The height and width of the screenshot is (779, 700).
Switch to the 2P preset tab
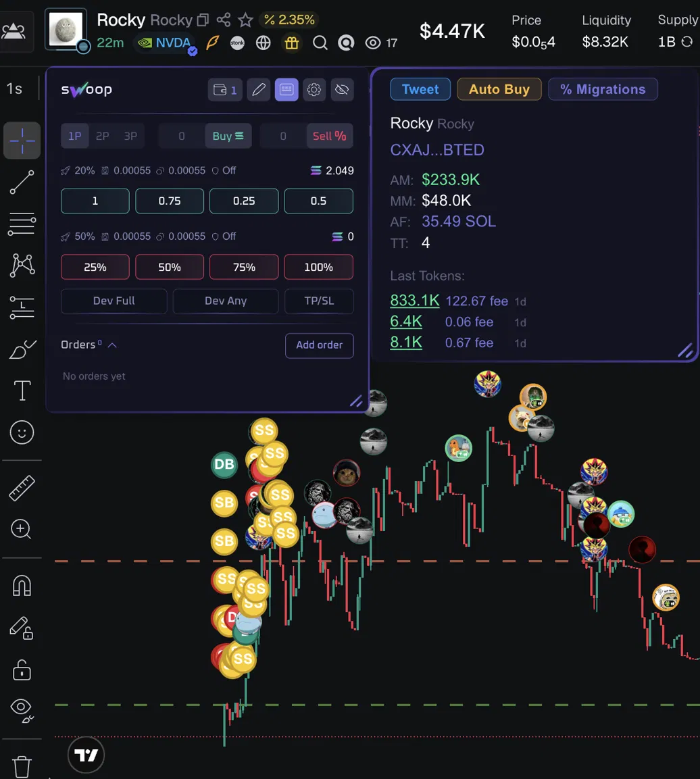point(102,136)
